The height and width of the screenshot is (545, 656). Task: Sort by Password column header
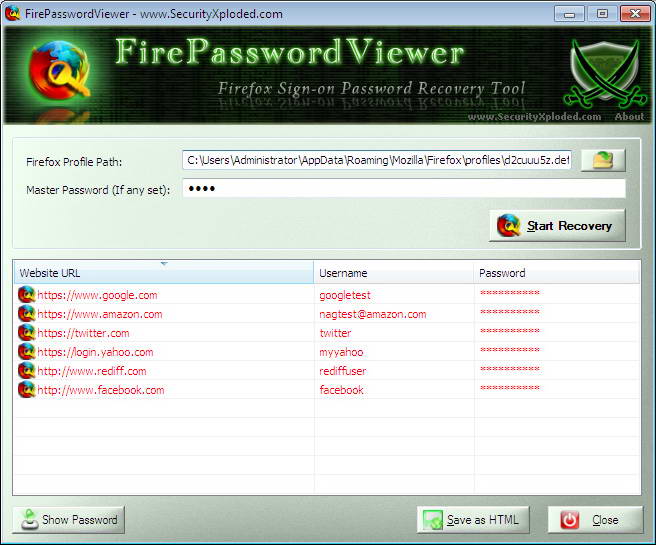click(556, 273)
